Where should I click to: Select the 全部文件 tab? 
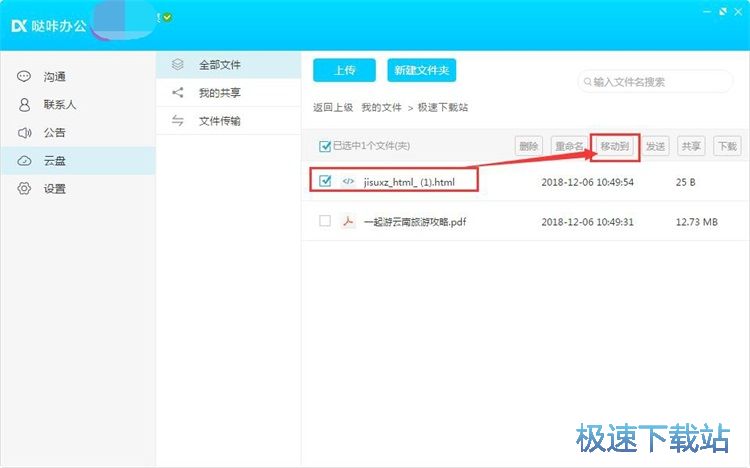pos(229,65)
